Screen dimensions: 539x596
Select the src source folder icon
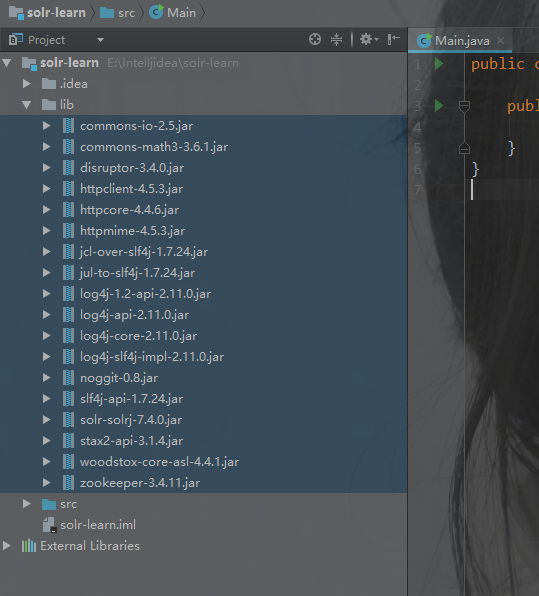pyautogui.click(x=49, y=504)
